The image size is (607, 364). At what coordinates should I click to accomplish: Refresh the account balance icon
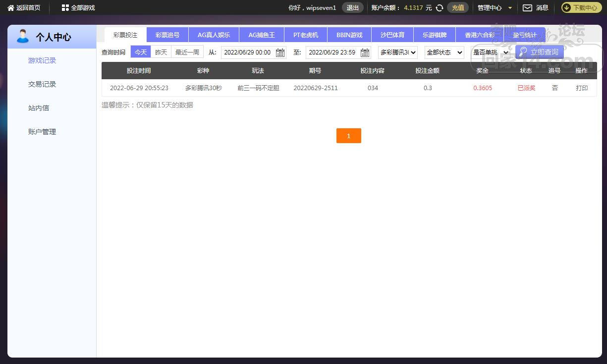click(x=439, y=8)
